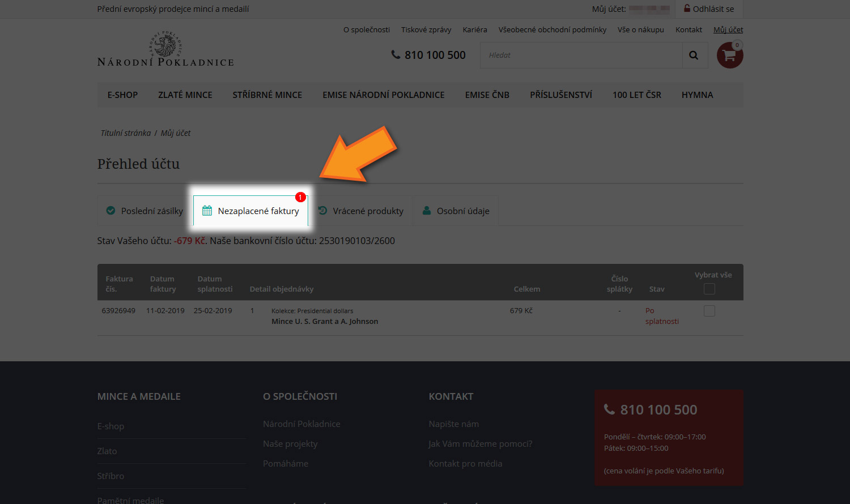Open the Zlato footer link
Viewport: 850px width, 504px height.
(107, 451)
